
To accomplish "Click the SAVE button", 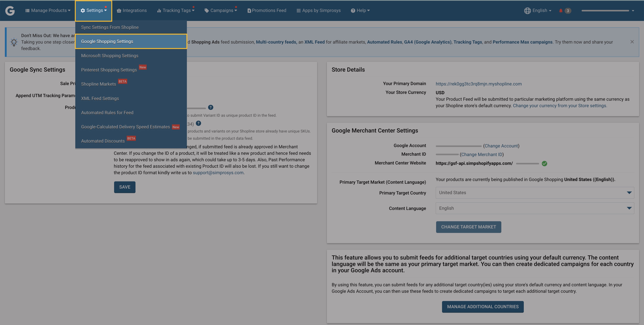I will 125,187.
